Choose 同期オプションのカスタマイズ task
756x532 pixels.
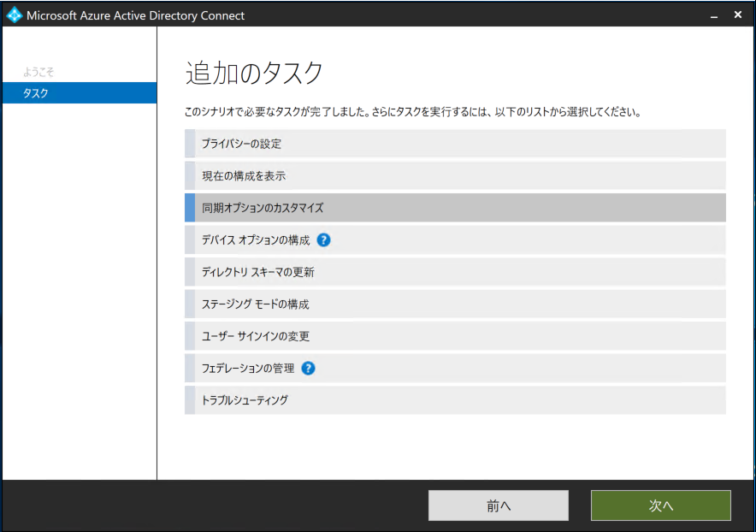(x=455, y=208)
